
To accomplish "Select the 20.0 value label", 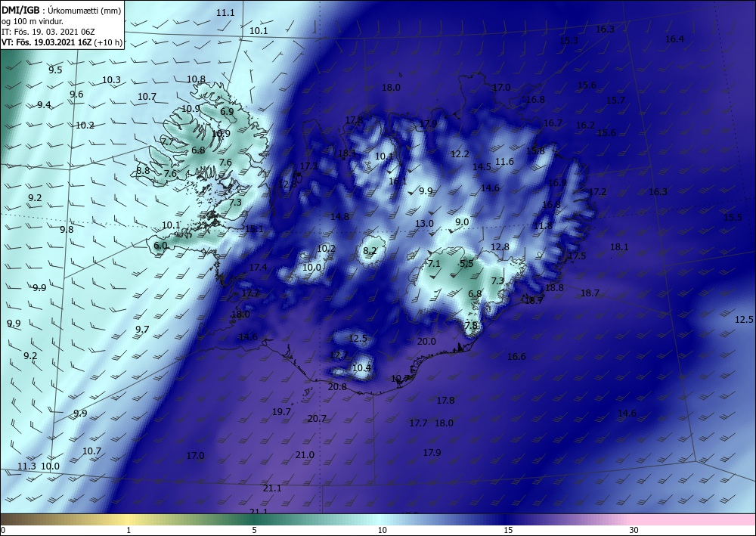I will [x=426, y=342].
